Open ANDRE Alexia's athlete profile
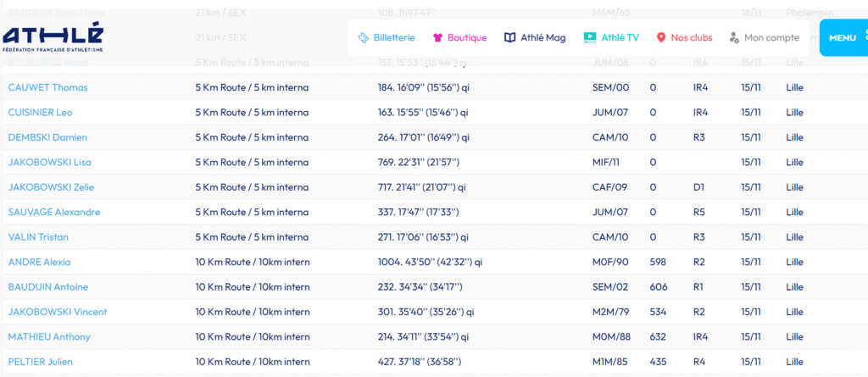The height and width of the screenshot is (377, 868). [39, 263]
